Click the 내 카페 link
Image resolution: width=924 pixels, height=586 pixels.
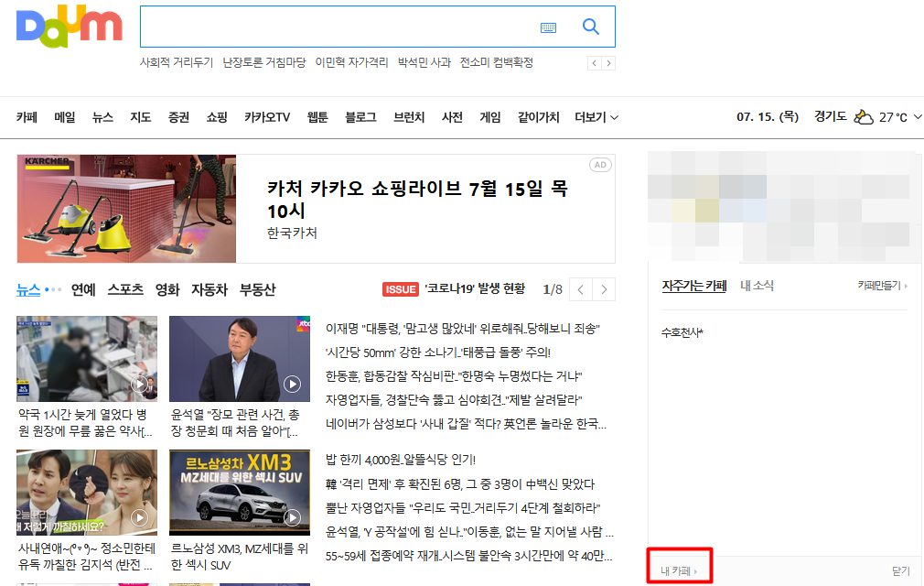pyautogui.click(x=678, y=570)
